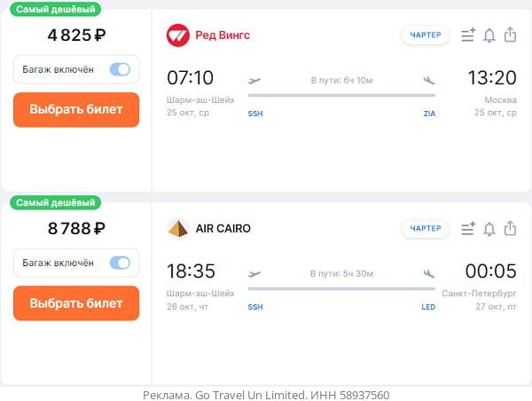Click the Red Wings airline logo
This screenshot has width=532, height=401.
click(178, 35)
